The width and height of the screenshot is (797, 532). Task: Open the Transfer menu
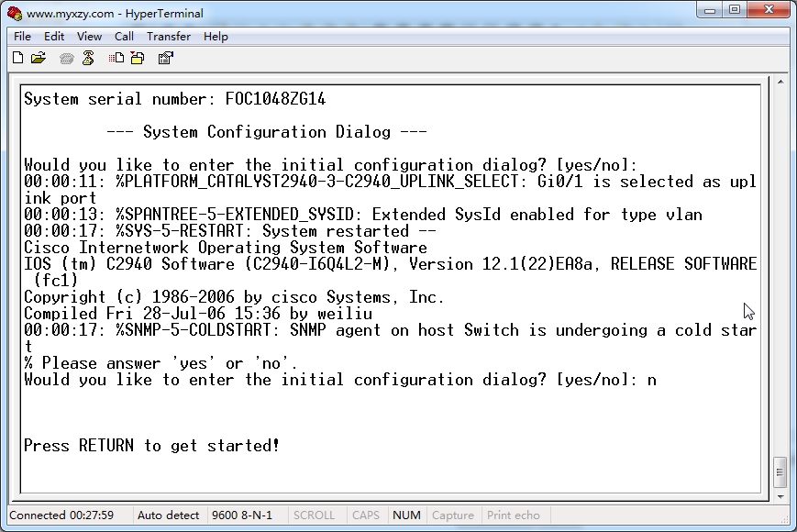point(169,37)
